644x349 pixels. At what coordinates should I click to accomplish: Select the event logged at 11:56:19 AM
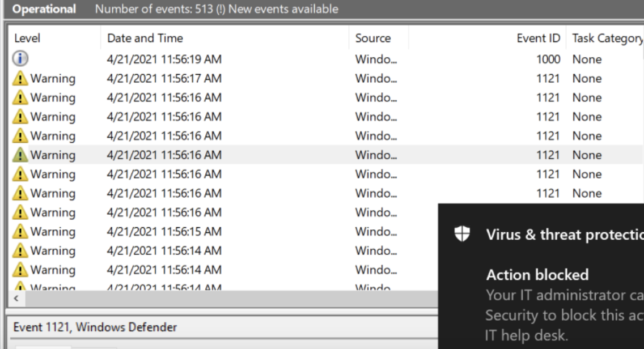tap(164, 59)
